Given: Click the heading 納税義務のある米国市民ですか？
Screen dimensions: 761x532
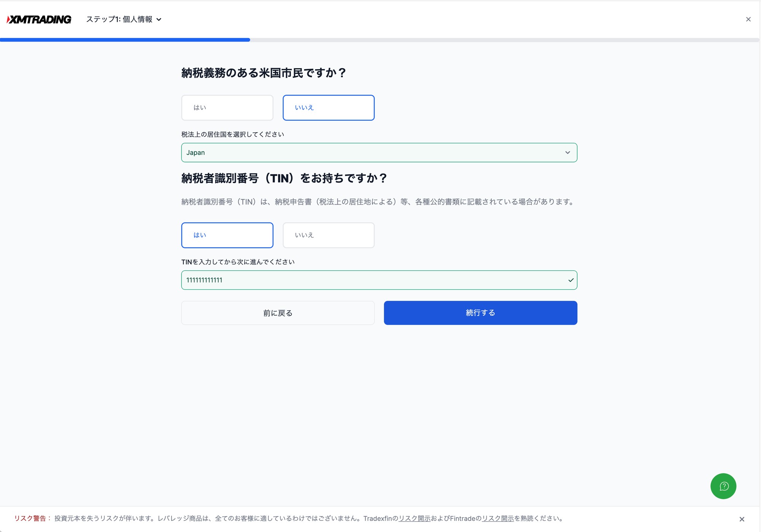Looking at the screenshot, I should click(x=264, y=73).
